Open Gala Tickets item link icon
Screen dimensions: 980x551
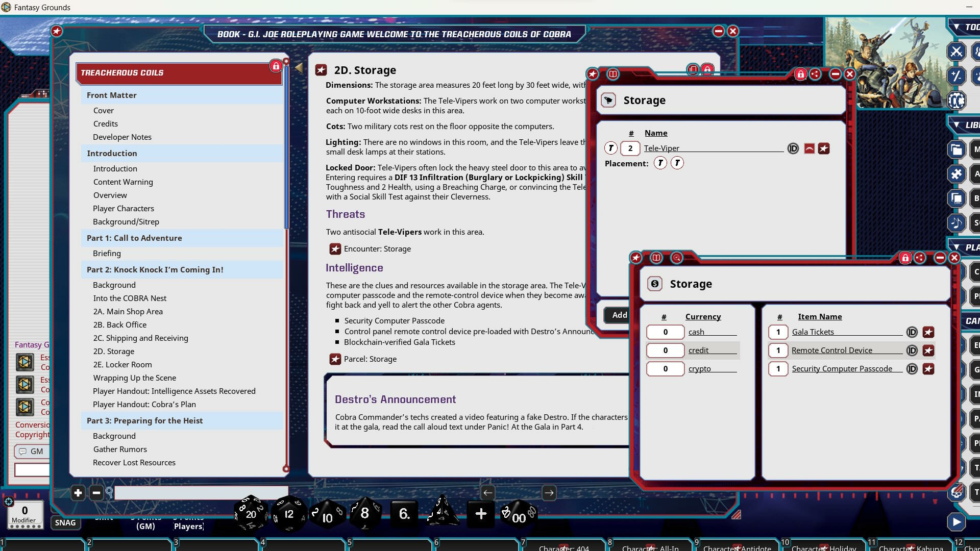point(928,332)
